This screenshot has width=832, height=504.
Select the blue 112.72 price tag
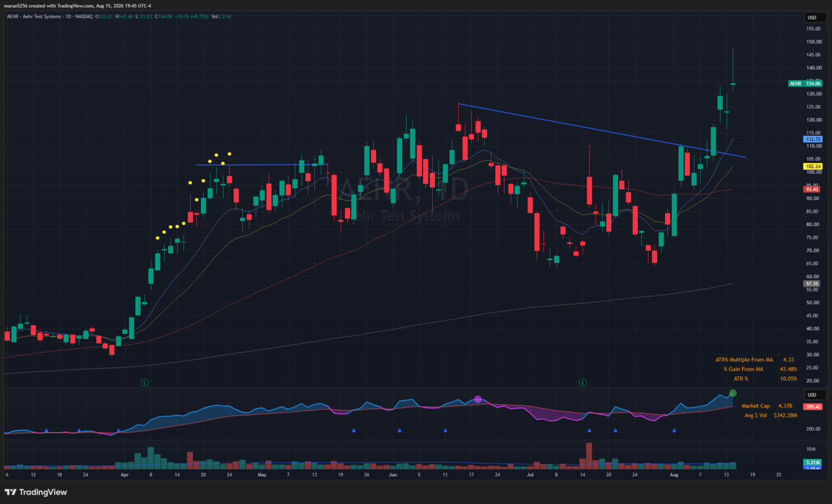click(813, 139)
